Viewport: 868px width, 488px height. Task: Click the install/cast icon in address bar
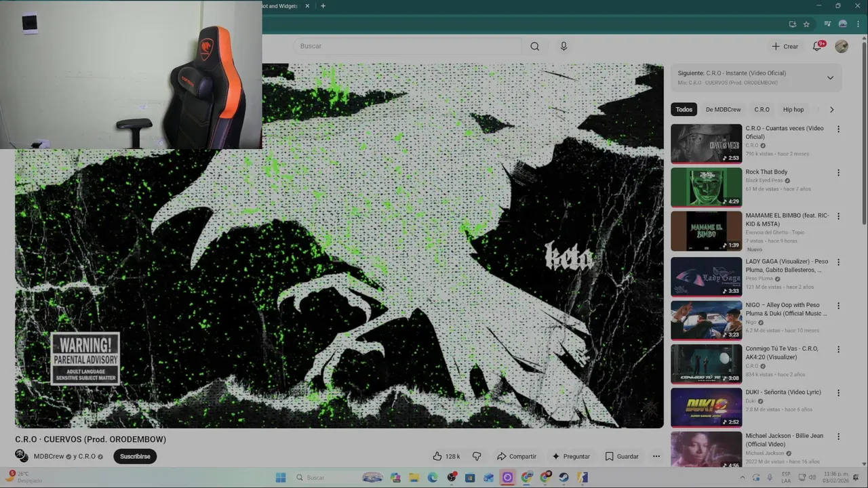coord(792,24)
